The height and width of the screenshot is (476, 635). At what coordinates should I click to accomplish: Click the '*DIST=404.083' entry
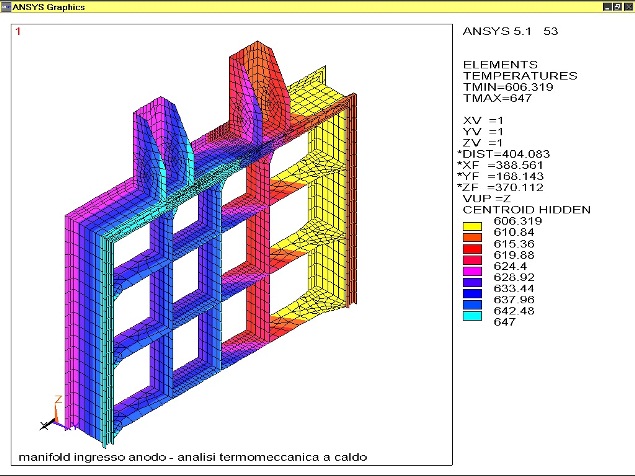point(503,154)
